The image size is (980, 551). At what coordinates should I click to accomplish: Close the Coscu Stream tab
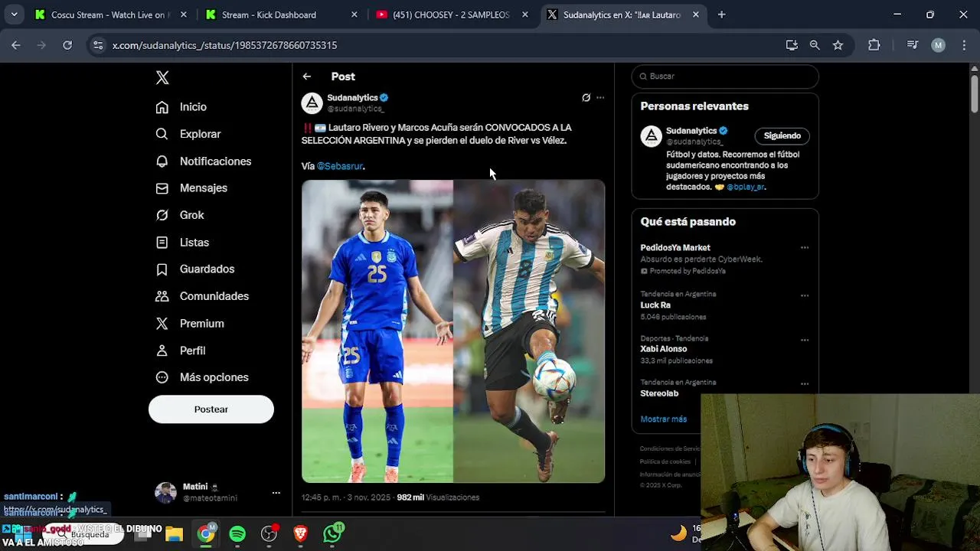tap(184, 15)
